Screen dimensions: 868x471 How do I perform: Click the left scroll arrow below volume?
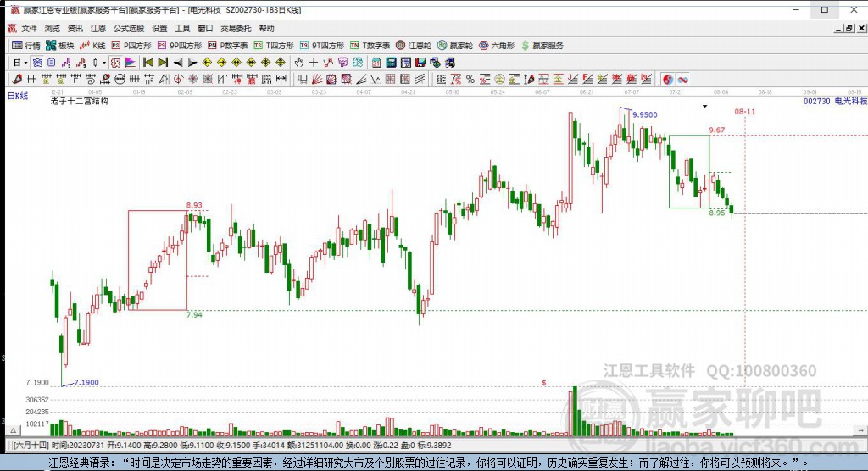coord(14,430)
